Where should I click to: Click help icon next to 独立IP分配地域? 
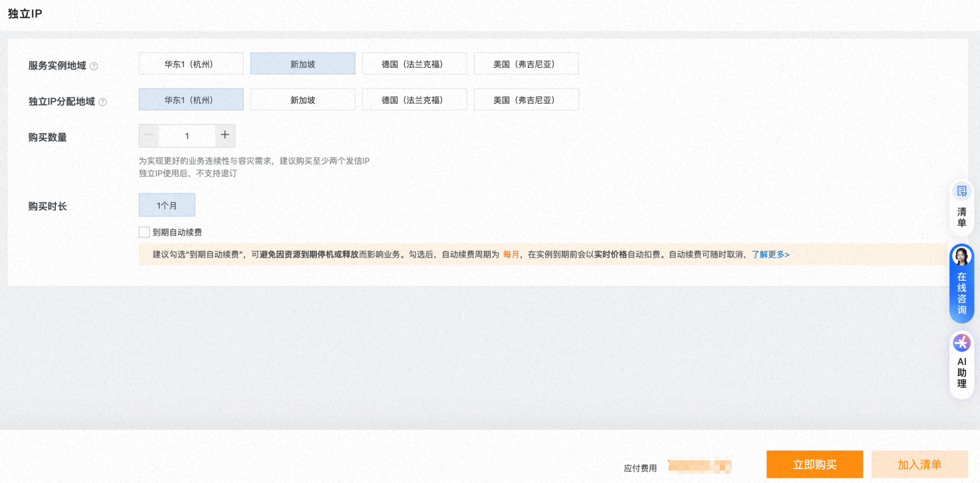(103, 102)
